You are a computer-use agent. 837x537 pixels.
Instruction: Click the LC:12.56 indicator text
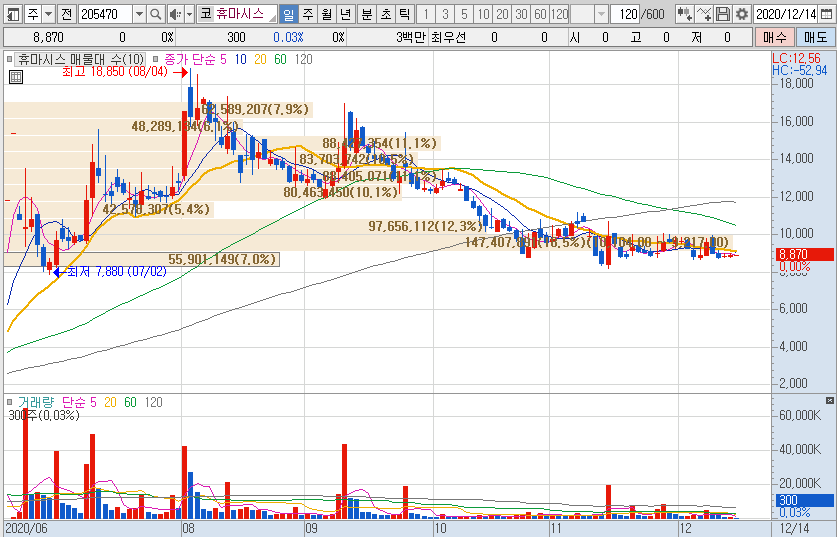(x=796, y=58)
